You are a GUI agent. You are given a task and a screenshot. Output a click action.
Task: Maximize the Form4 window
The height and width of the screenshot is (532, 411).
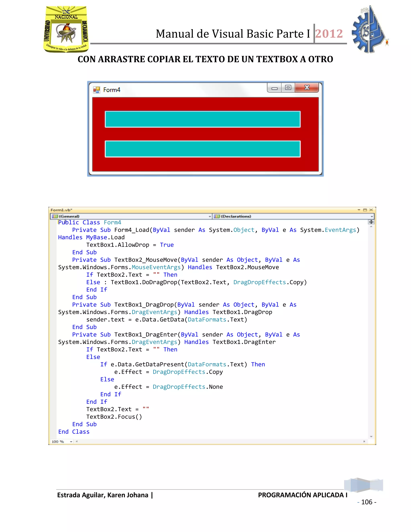tap(288, 88)
